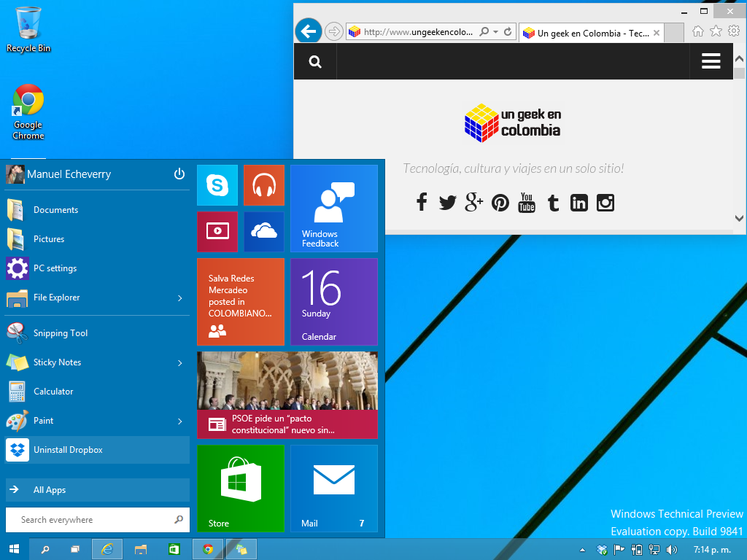Image resolution: width=747 pixels, height=560 pixels.
Task: Open Calculator from Start menu
Action: [x=97, y=392]
